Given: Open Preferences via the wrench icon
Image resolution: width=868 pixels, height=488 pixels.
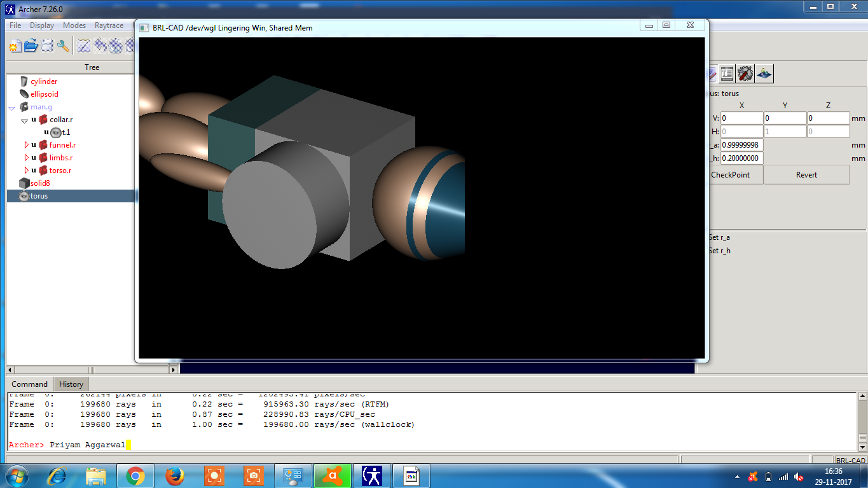Looking at the screenshot, I should 63,46.
